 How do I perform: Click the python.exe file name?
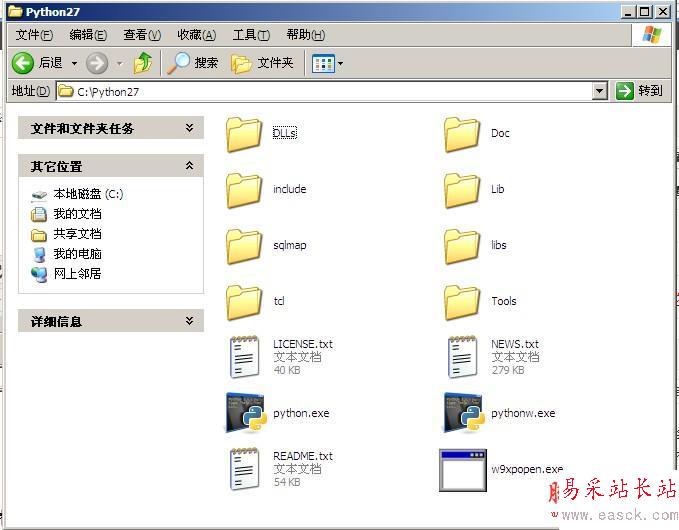coord(301,414)
